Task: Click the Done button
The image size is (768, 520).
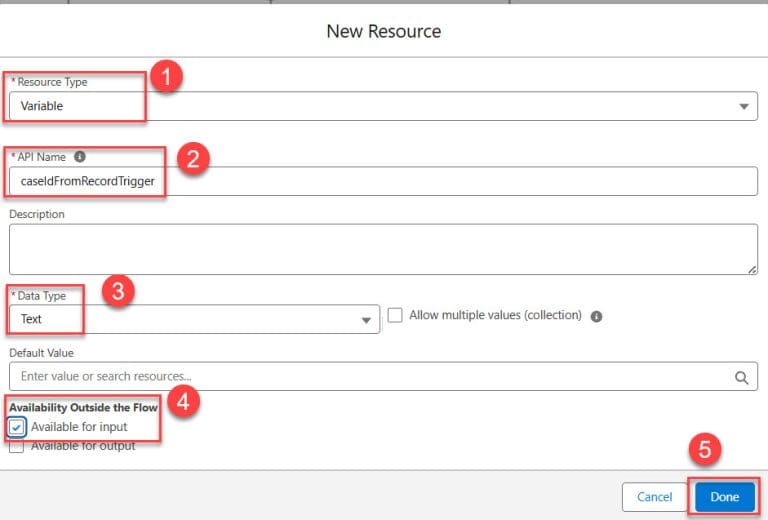Action: tap(724, 497)
